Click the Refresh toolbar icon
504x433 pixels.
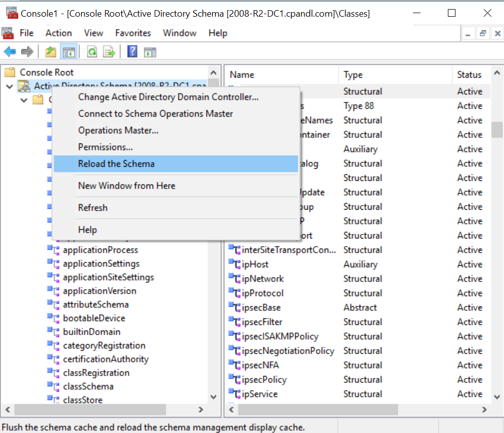point(92,52)
